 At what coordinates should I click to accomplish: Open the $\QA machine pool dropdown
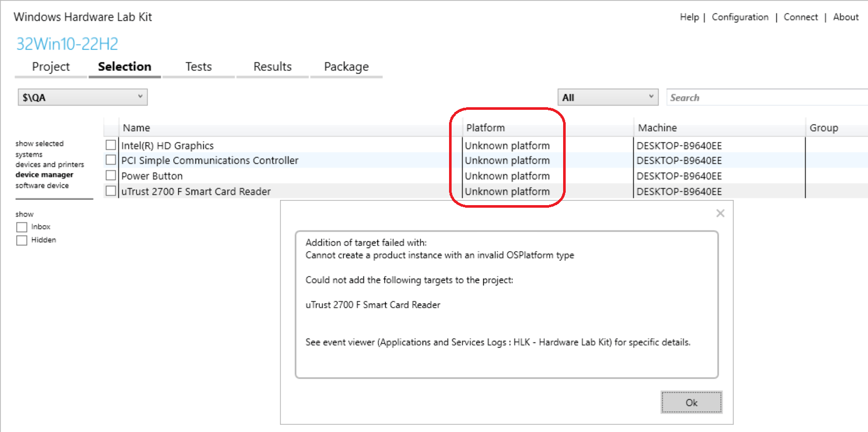click(83, 97)
